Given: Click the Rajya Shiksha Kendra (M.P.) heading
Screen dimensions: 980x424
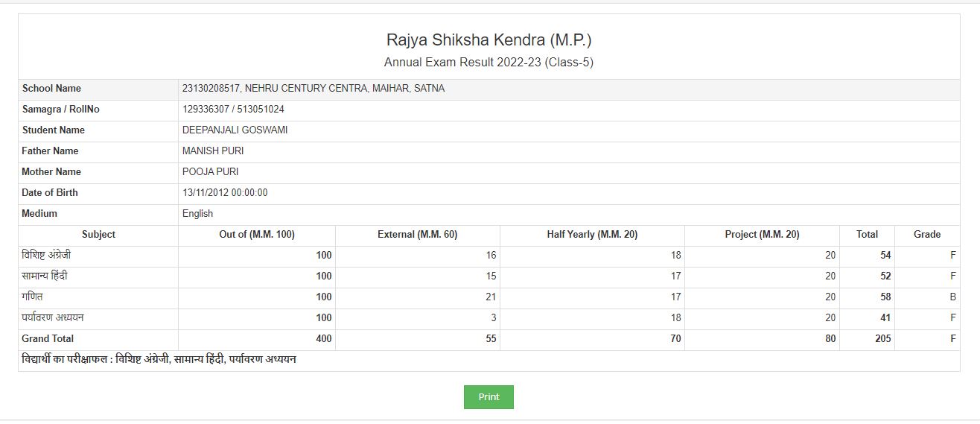Looking at the screenshot, I should tap(489, 39).
